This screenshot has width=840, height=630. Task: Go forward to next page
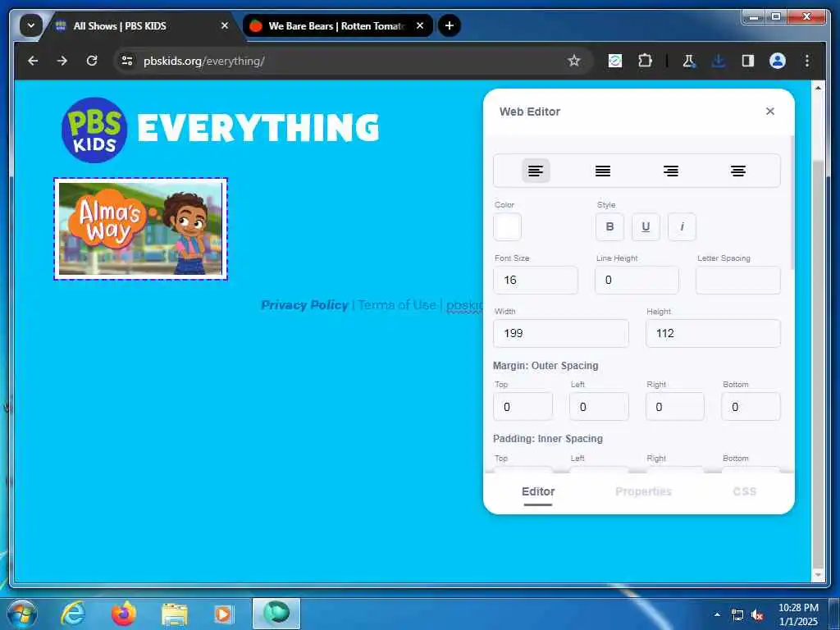pos(62,61)
